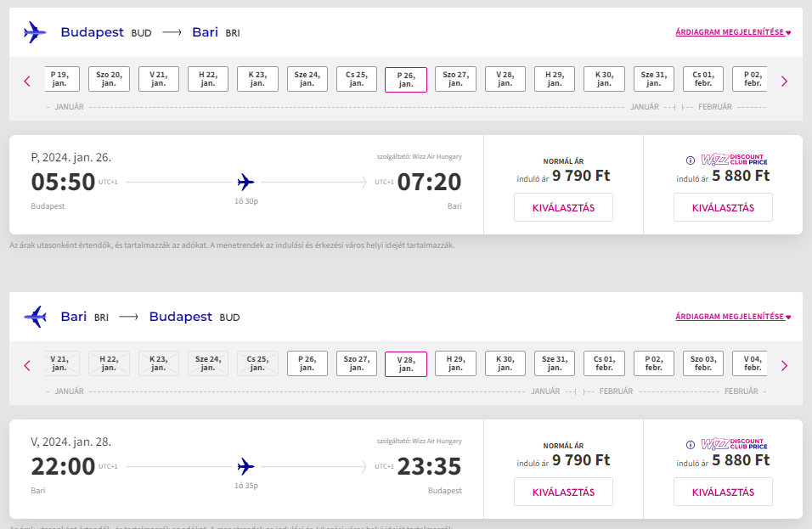Select normal price for 22:00 return flight
Image resolution: width=812 pixels, height=529 pixels.
(x=563, y=492)
